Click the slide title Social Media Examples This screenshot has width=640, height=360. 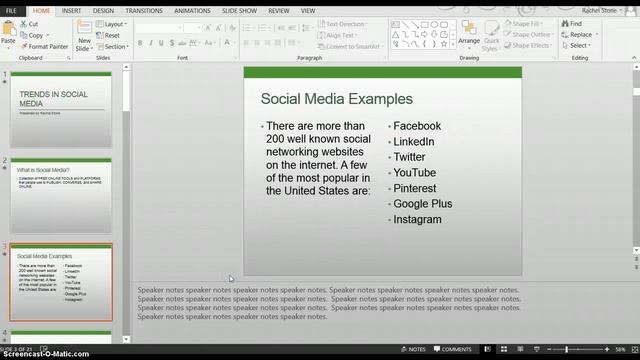(x=337, y=99)
